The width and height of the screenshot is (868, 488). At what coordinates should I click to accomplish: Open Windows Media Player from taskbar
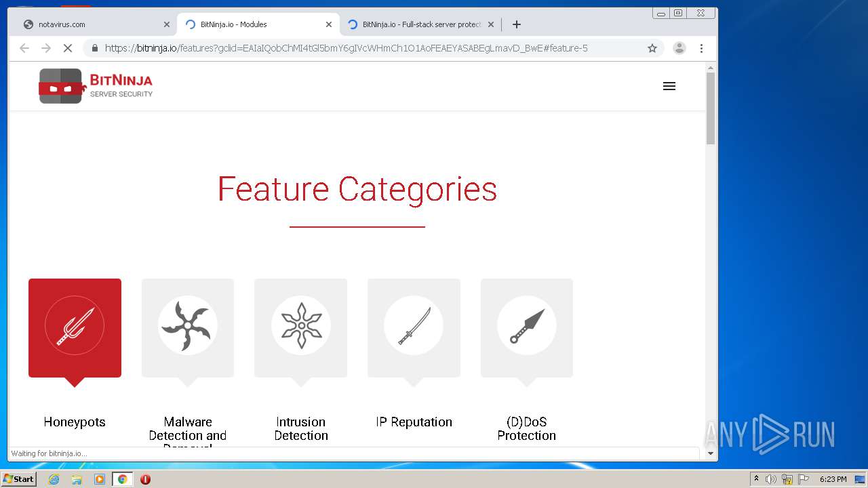point(100,479)
